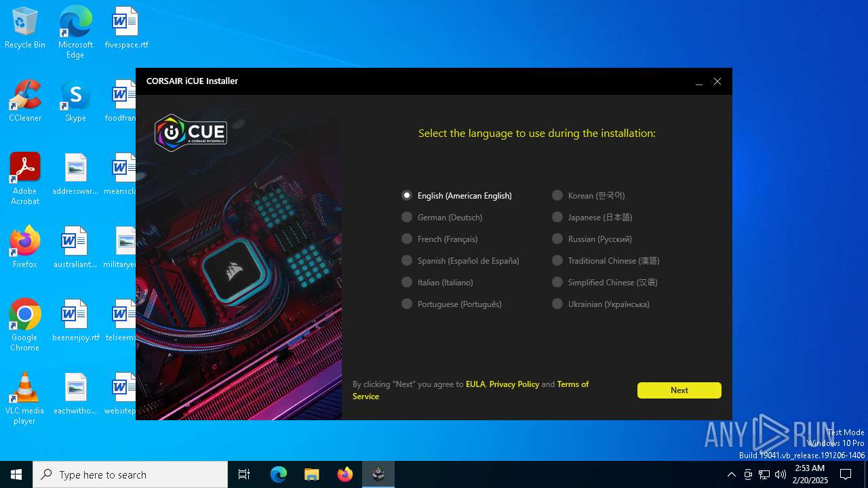Select German (Deutsch) radio button

(407, 217)
